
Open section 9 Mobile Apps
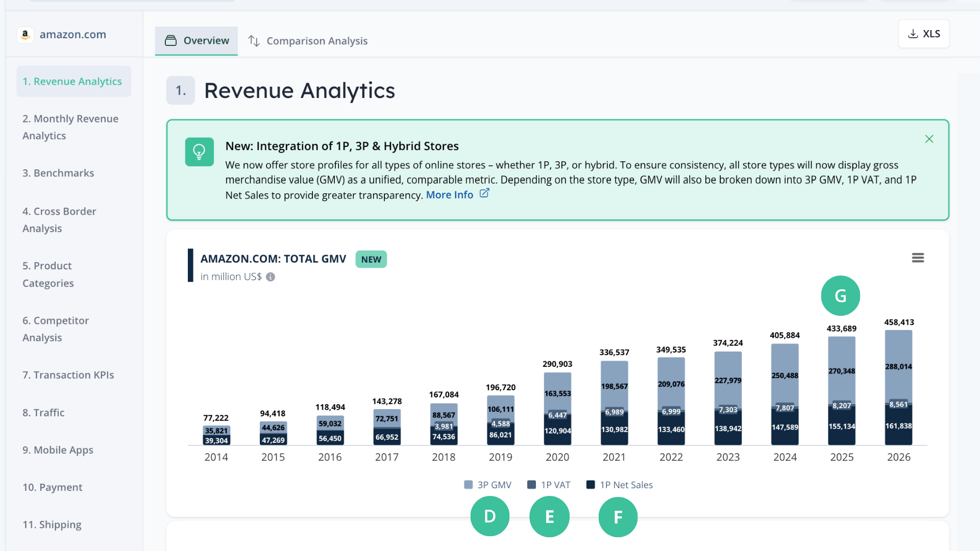58,450
